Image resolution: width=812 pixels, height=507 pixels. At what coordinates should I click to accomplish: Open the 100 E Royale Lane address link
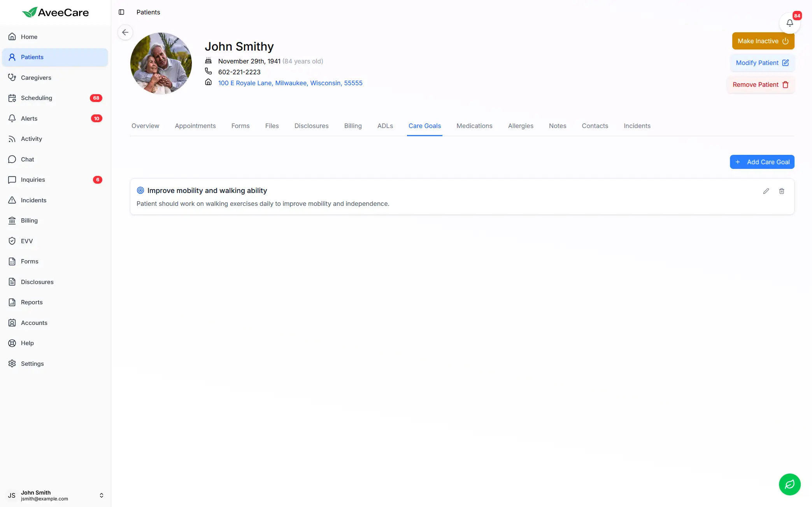coord(290,83)
